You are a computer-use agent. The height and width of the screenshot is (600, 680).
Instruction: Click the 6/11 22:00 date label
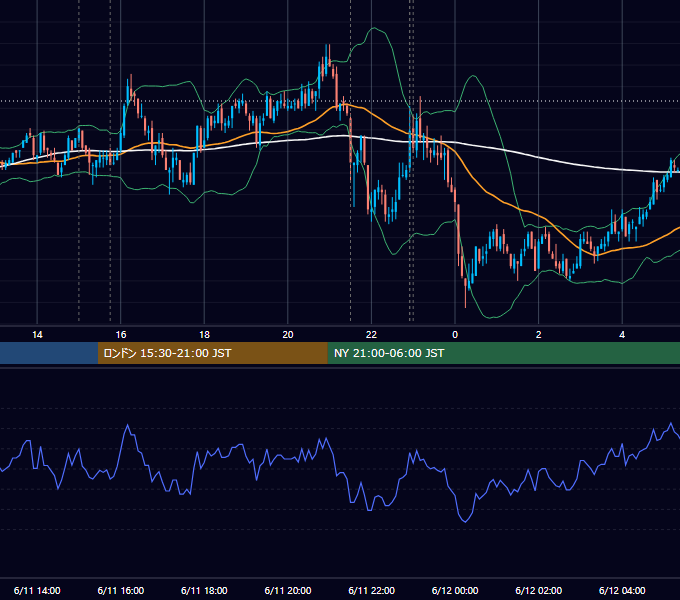372,590
